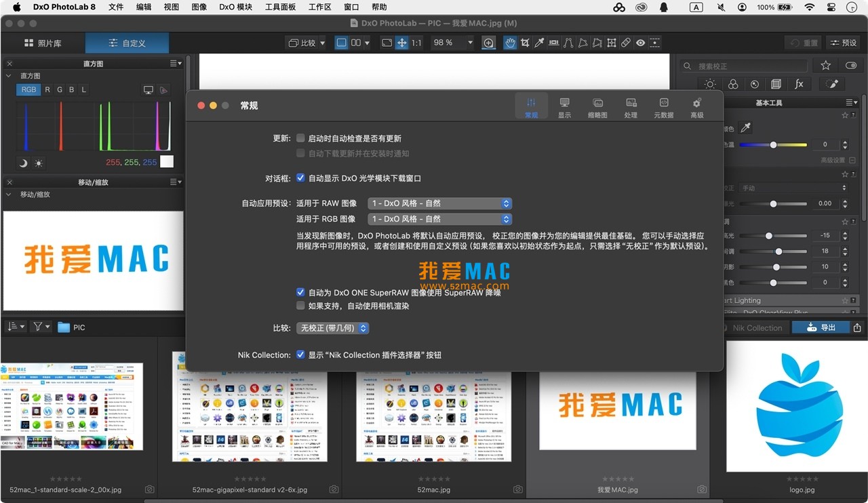Toggle destination gamut warning in histogram
Viewport: 868px width, 503px height.
[x=163, y=89]
